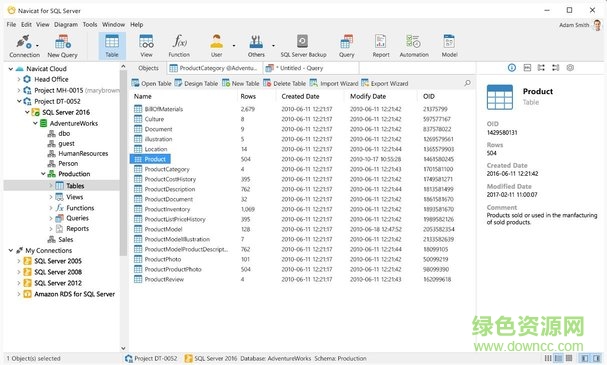Click the search magnifier in object list
Screen dimensions: 607x365
[x=467, y=83]
